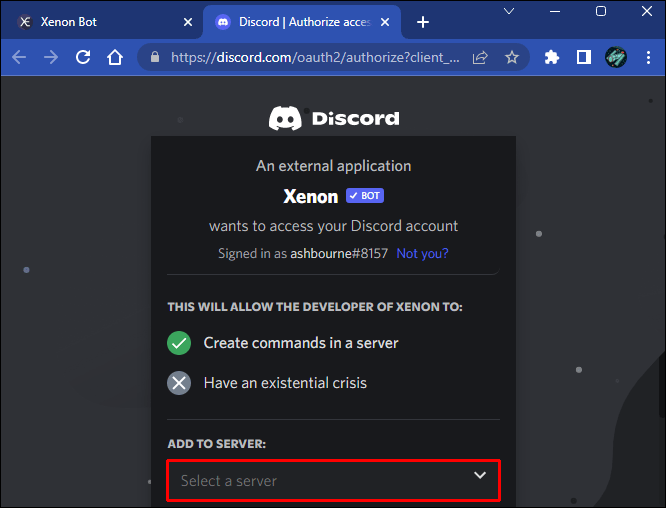This screenshot has height=508, width=666.
Task: Expand server list with chevron arrow
Action: coord(480,475)
